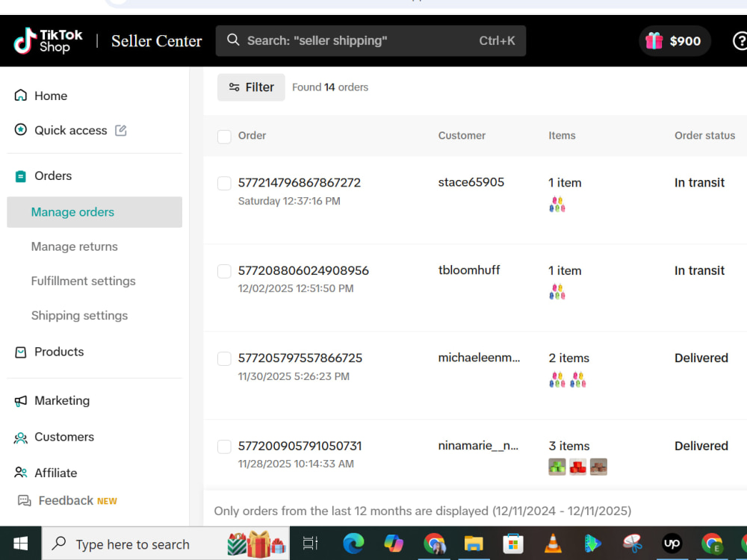Click the help question mark icon
747x560 pixels.
(x=740, y=41)
